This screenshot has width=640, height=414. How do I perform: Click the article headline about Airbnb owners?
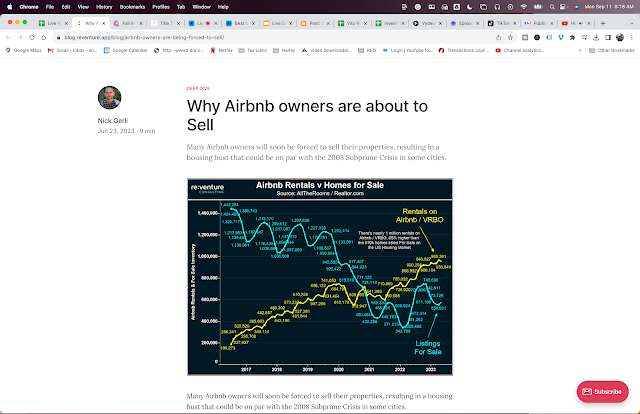coord(307,115)
